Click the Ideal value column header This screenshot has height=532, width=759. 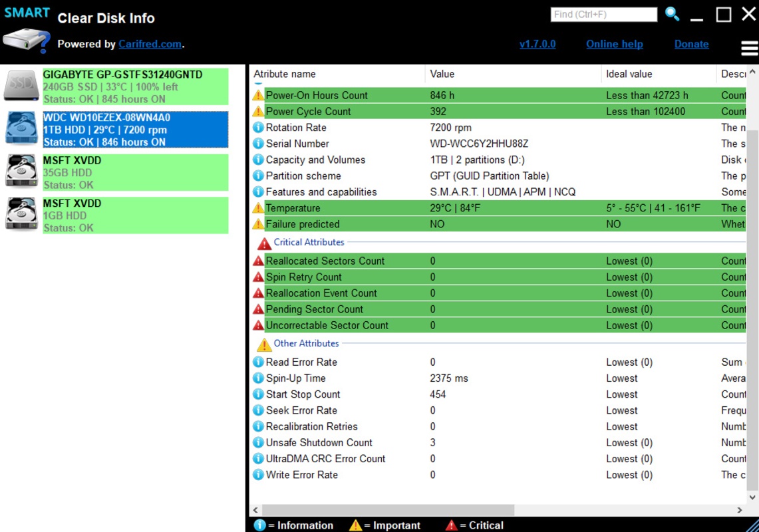pos(629,74)
